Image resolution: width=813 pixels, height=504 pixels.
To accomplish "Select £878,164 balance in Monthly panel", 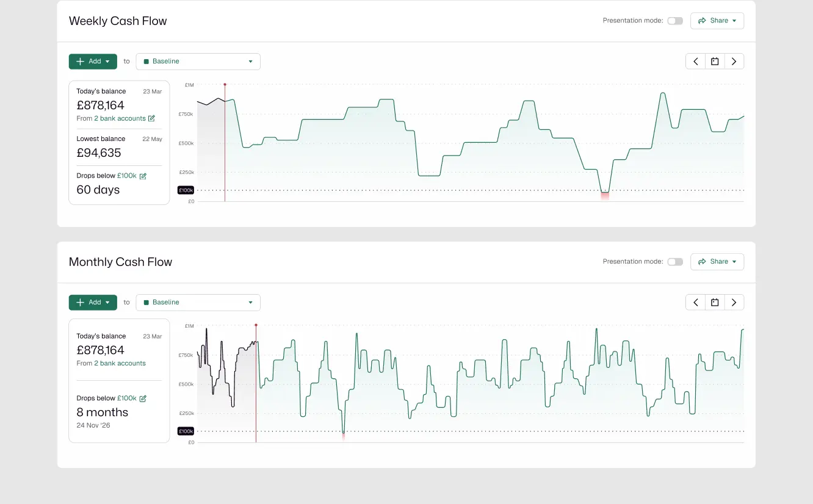I will (x=100, y=350).
